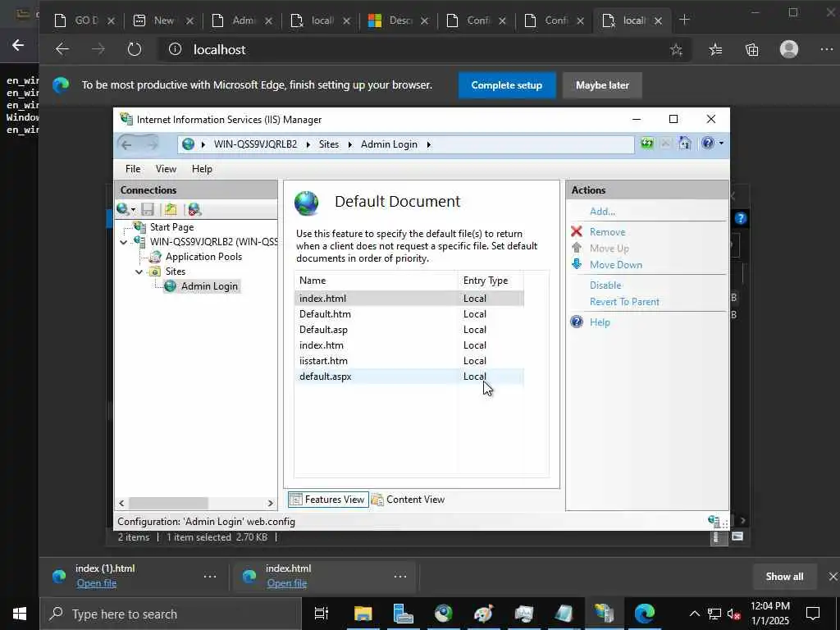Viewport: 840px width, 630px height.
Task: Select Default.asp default document row
Action: point(409,330)
